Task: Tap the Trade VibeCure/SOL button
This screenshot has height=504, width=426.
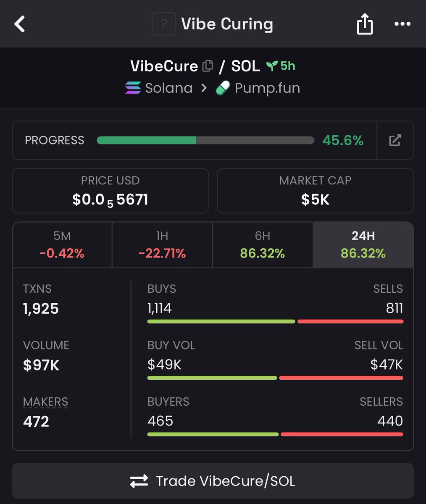Action: coord(213,481)
